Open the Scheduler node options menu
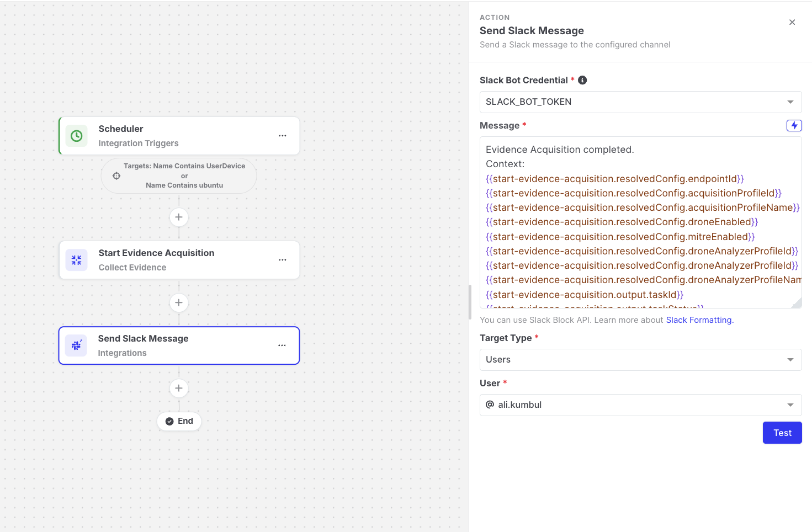 [x=283, y=136]
